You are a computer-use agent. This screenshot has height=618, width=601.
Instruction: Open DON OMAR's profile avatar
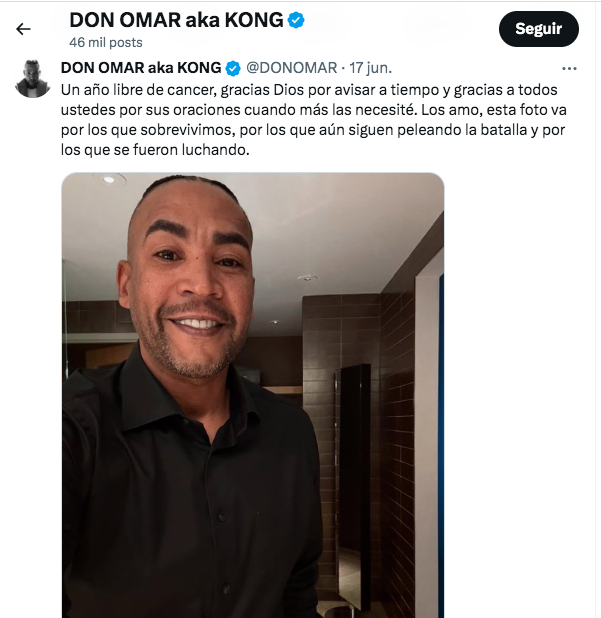pyautogui.click(x=33, y=78)
